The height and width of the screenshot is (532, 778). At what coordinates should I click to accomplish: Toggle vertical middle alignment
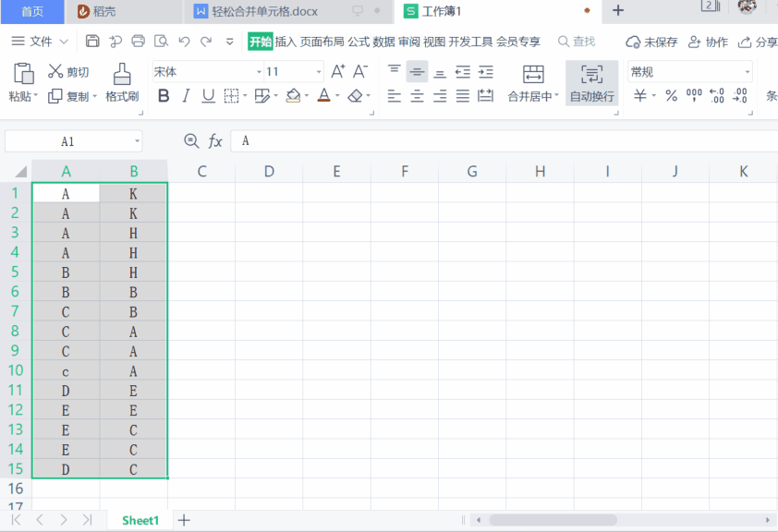[x=417, y=72]
